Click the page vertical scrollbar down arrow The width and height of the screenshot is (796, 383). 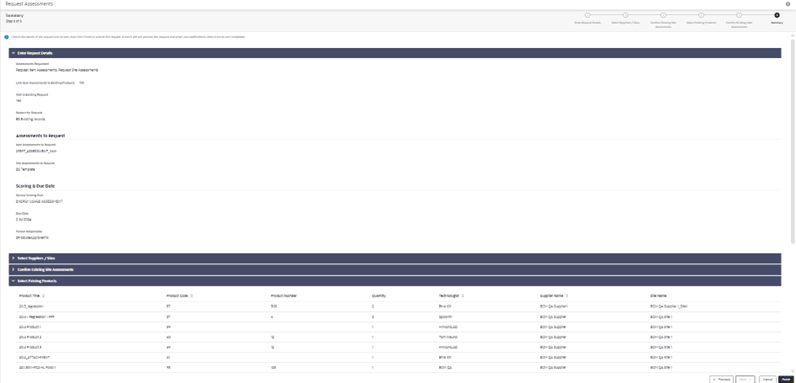(x=792, y=371)
